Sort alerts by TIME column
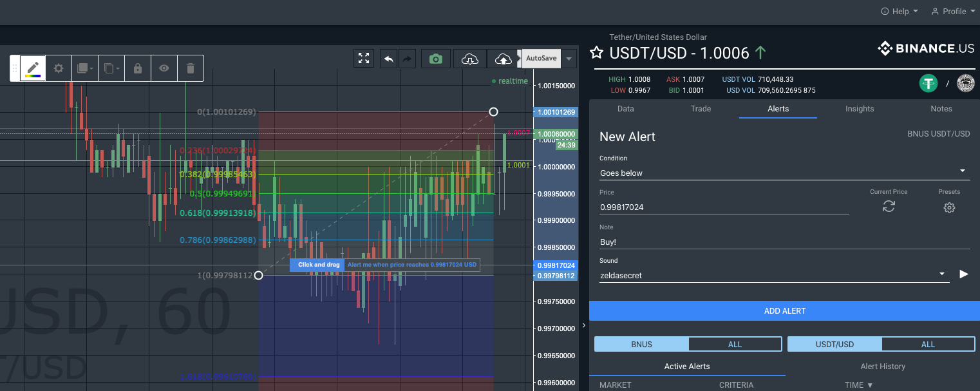The width and height of the screenshot is (980, 391). (x=859, y=385)
